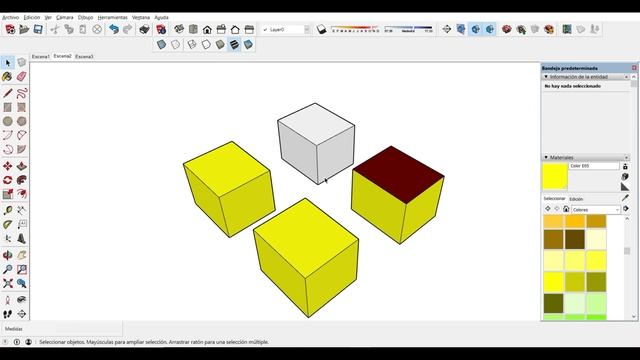
Task: Open the Dibujo menu
Action: pos(85,18)
